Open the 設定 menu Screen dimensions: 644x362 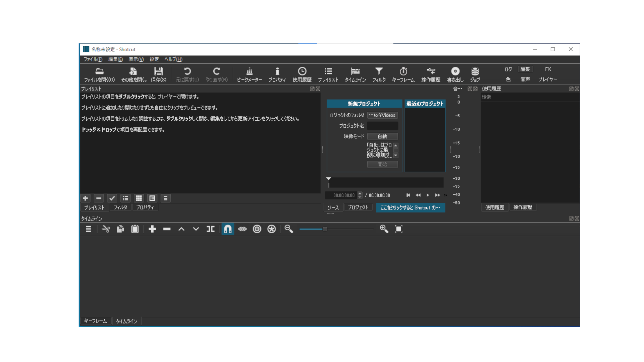click(x=154, y=59)
